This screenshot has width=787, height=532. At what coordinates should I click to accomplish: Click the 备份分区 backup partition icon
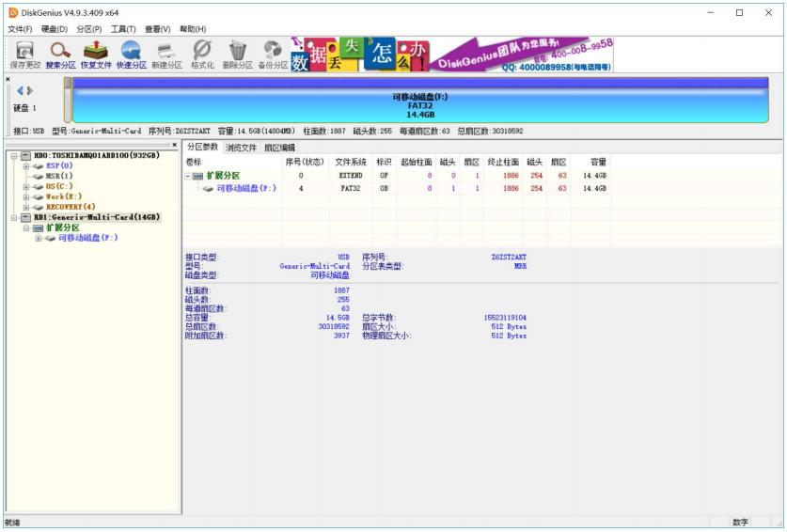[x=273, y=55]
